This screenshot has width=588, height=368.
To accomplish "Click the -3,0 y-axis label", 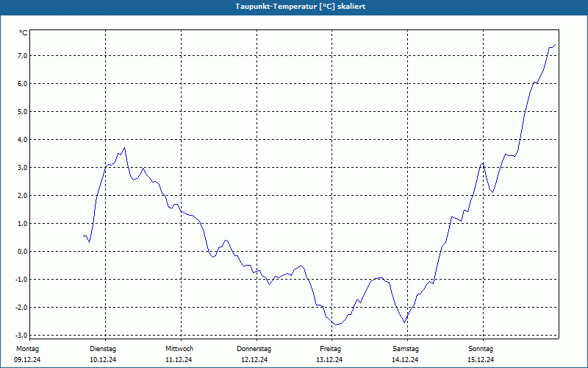I will coord(22,336).
